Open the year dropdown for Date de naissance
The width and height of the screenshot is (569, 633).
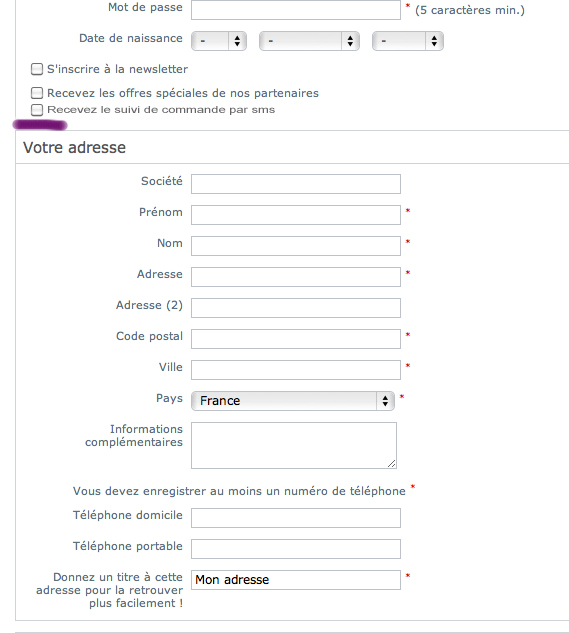coord(408,41)
